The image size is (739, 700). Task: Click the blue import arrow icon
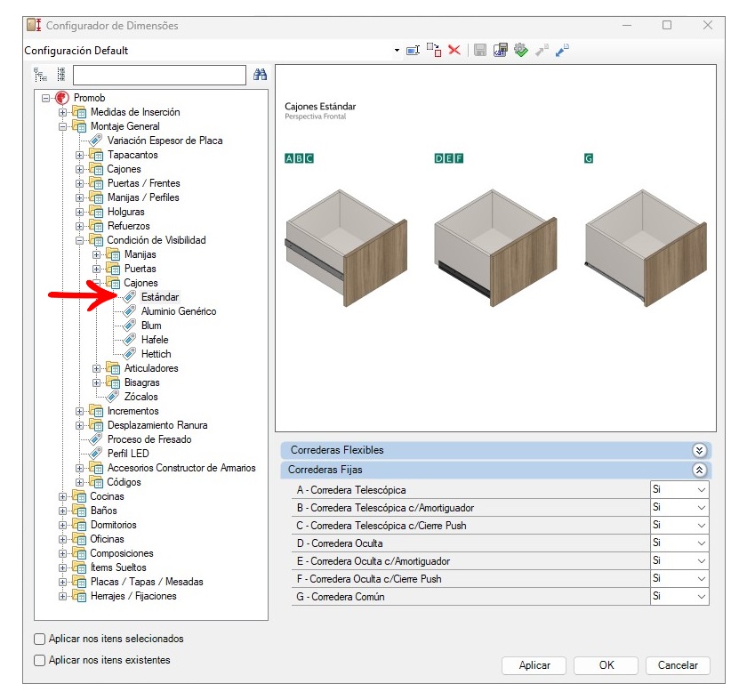click(x=562, y=50)
